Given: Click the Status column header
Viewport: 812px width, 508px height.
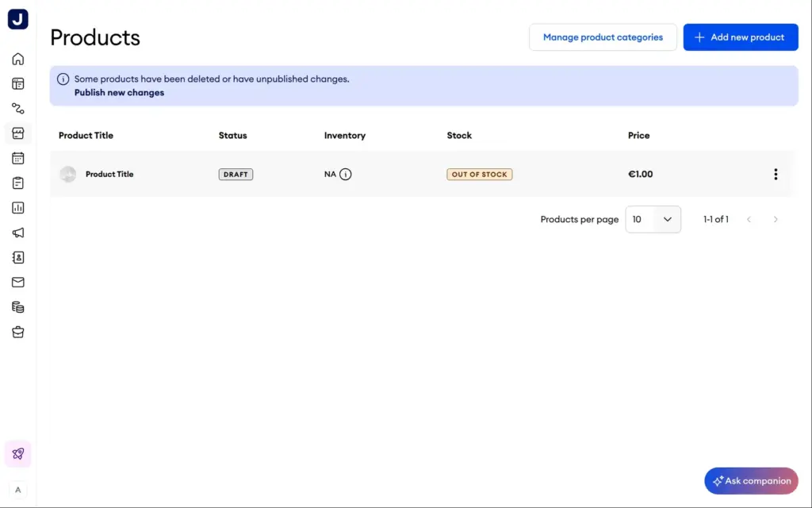Looking at the screenshot, I should click(x=232, y=136).
